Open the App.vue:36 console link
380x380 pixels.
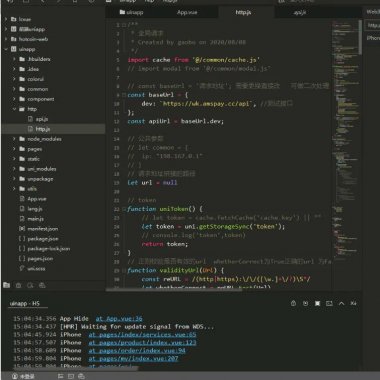coord(119,319)
